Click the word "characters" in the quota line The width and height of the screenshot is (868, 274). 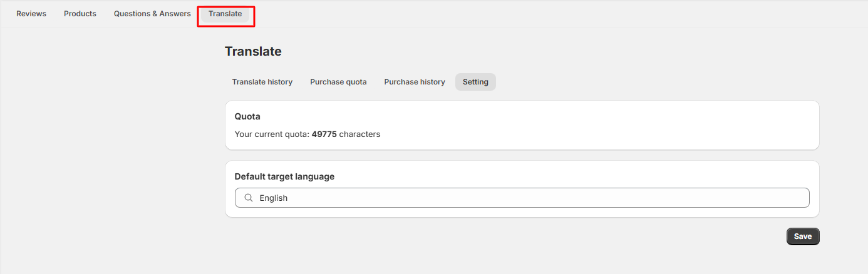pyautogui.click(x=359, y=134)
